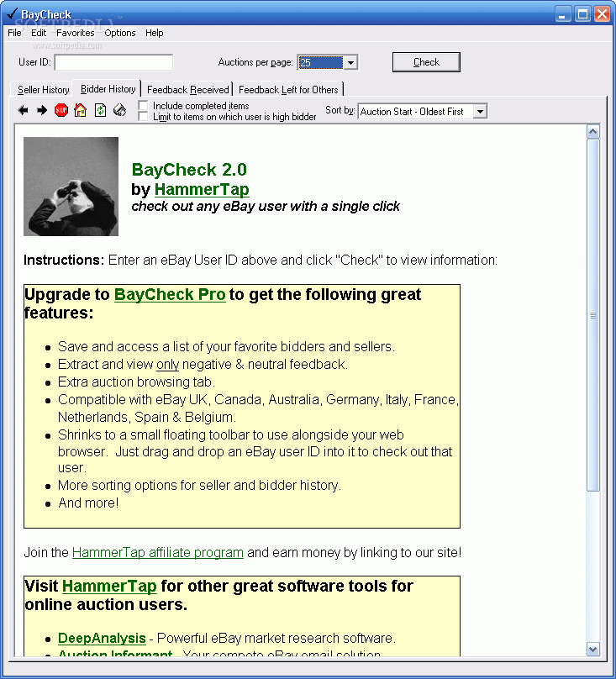Open the Options menu
The height and width of the screenshot is (679, 616).
tap(120, 33)
